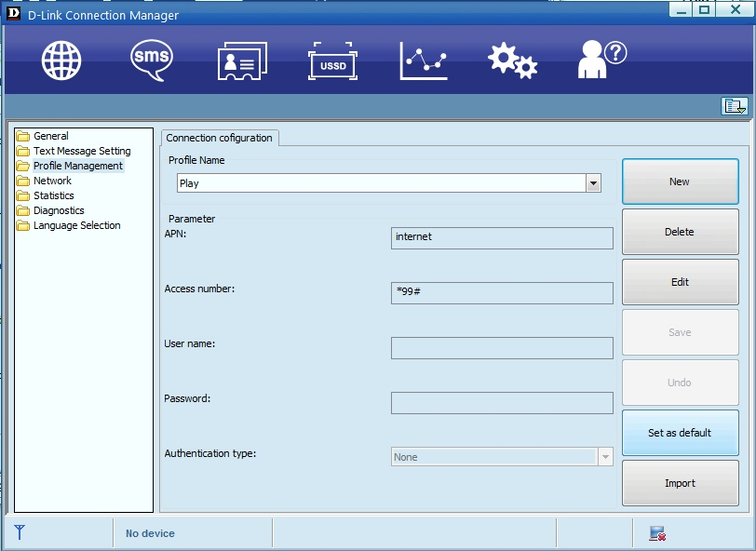Open the Internet connection globe icon
Viewport: 756px width, 551px height.
[x=61, y=60]
